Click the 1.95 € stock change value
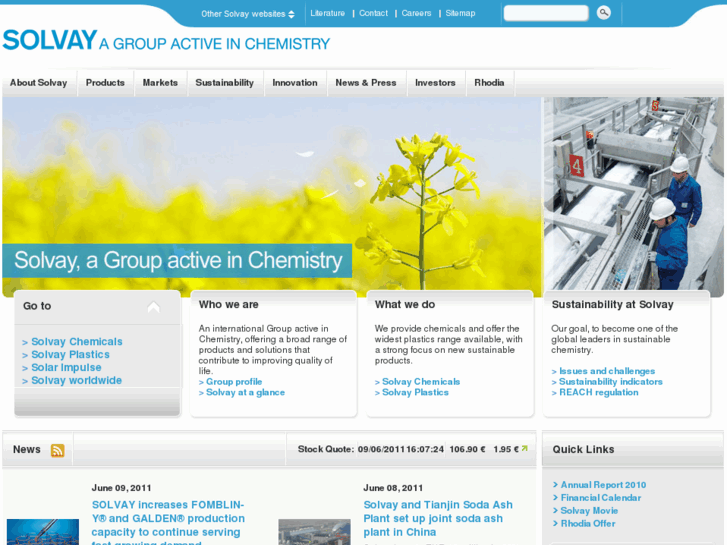The image size is (727, 545). [x=506, y=449]
